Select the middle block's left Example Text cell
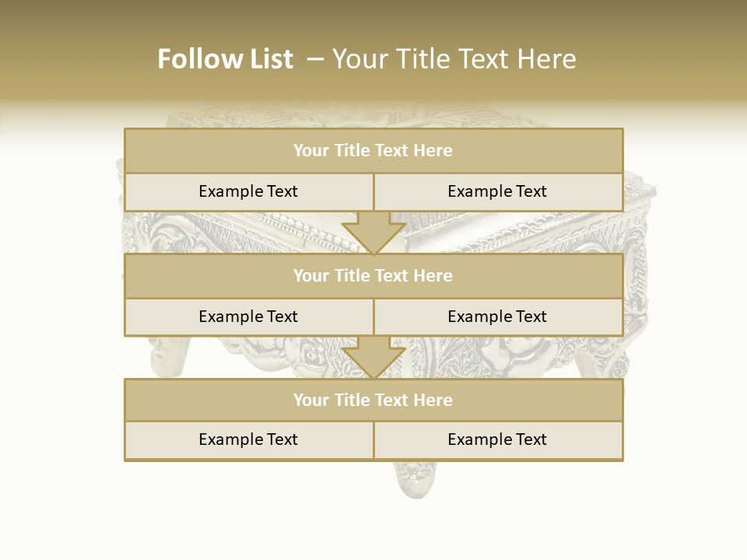This screenshot has height=560, width=747. coord(248,317)
